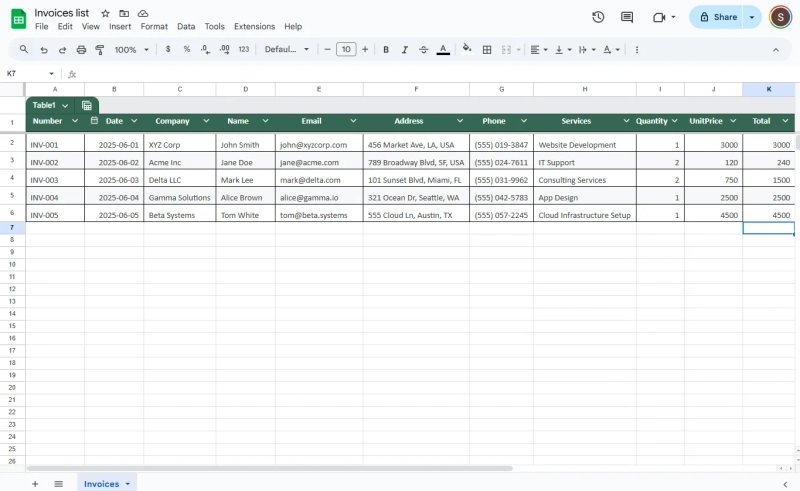Open the borders tool
The image size is (800, 491).
487,50
